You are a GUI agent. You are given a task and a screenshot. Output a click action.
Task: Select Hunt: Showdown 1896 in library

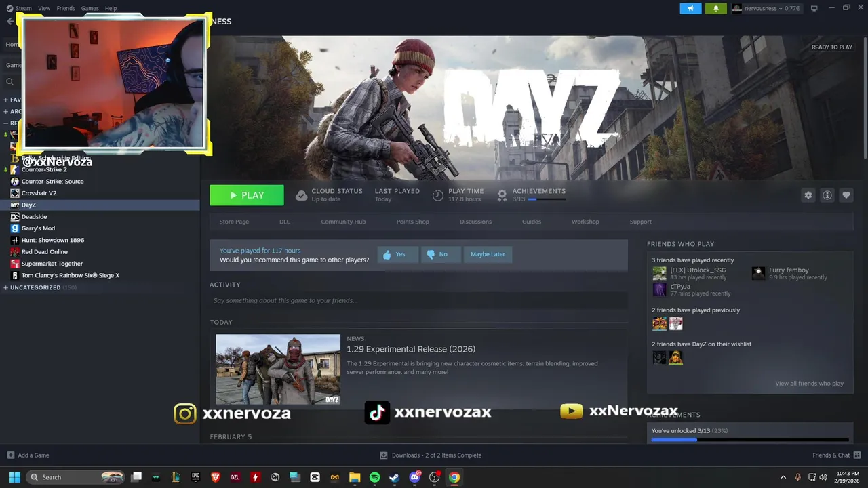coord(53,240)
